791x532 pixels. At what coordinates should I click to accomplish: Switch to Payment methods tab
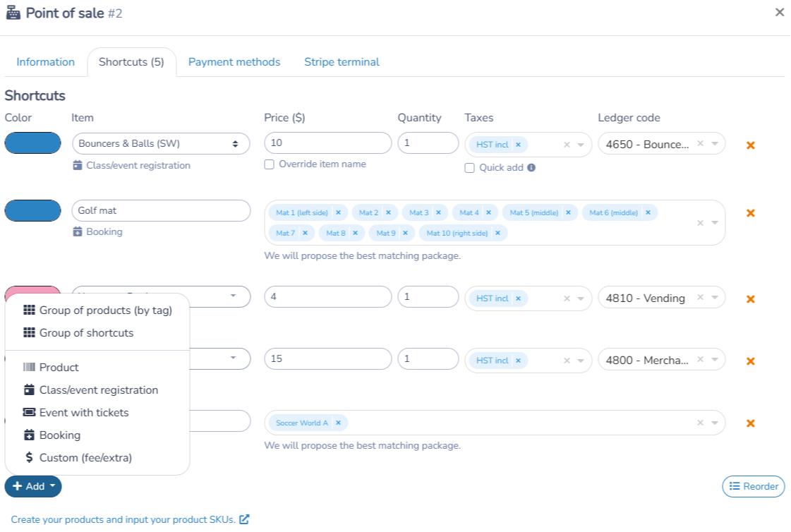[234, 62]
